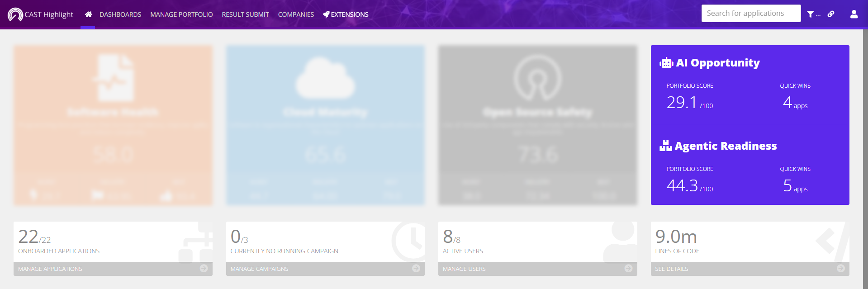The width and height of the screenshot is (868, 289).
Task: Click arrow icon beside MANAGE APPLICATIONS
Action: coord(204,269)
